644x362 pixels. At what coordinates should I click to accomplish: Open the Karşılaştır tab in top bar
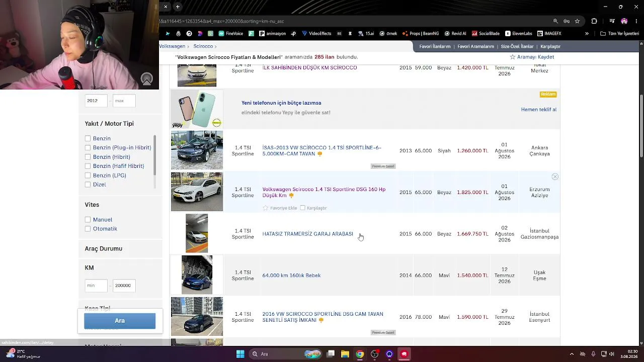click(x=550, y=46)
